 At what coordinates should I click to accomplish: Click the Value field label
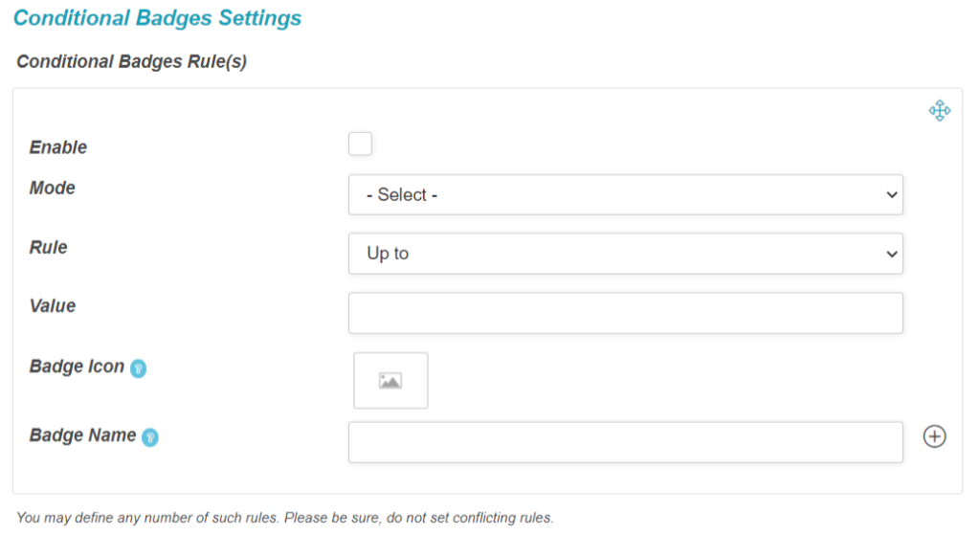tap(53, 306)
